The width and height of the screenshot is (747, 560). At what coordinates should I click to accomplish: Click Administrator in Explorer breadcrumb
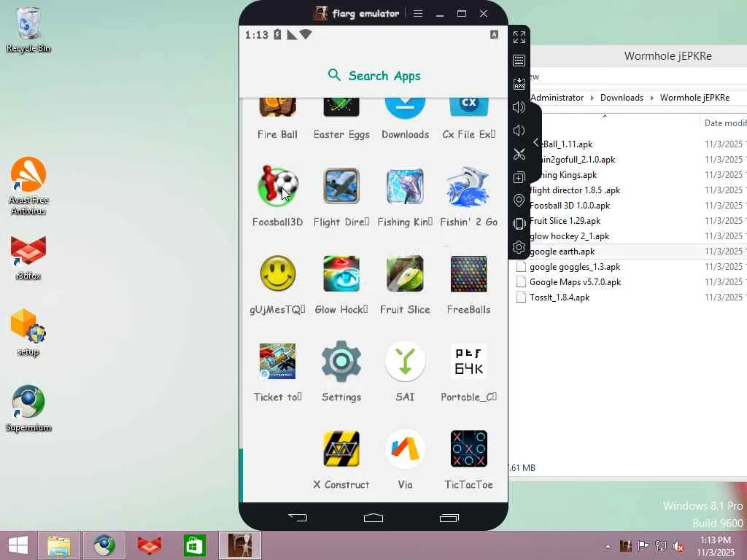coord(557,98)
